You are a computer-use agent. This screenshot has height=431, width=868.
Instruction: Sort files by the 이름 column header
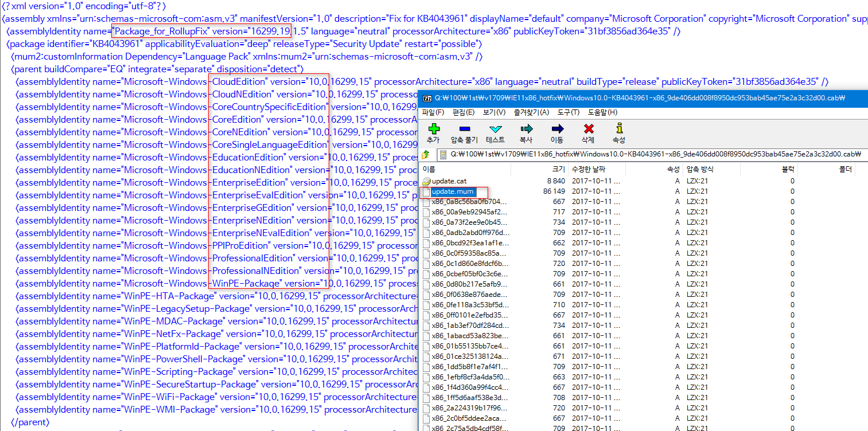coord(465,170)
